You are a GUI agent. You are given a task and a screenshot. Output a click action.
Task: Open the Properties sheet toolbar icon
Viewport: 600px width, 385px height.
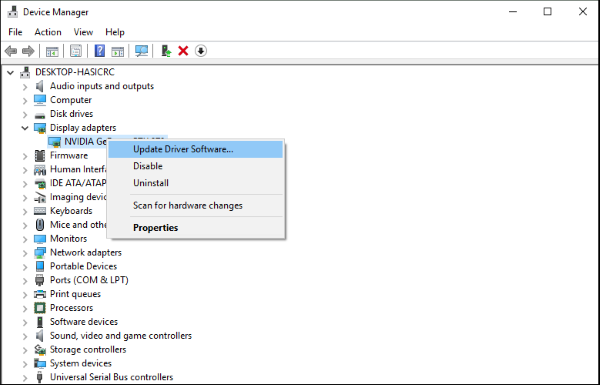point(76,51)
